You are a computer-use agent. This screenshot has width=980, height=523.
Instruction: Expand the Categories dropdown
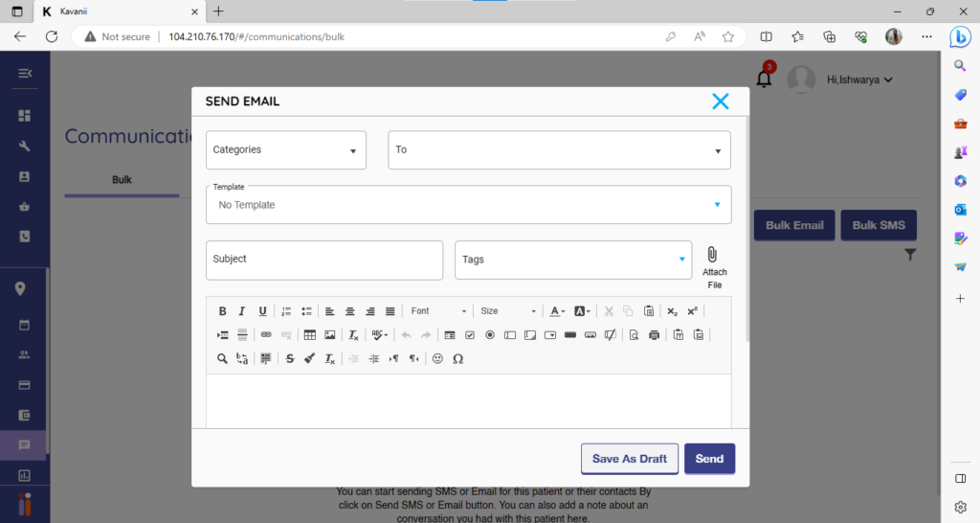click(x=286, y=150)
